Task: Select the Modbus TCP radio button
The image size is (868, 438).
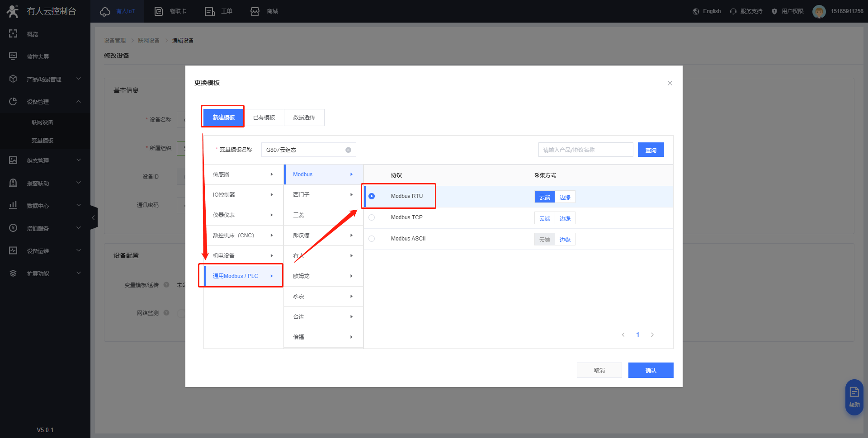Action: [372, 217]
